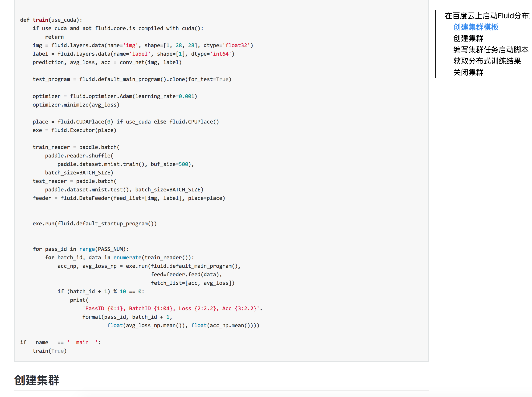Image resolution: width=532 pixels, height=397 pixels.
Task: Click the print( statement in the code block
Action: 79,300
